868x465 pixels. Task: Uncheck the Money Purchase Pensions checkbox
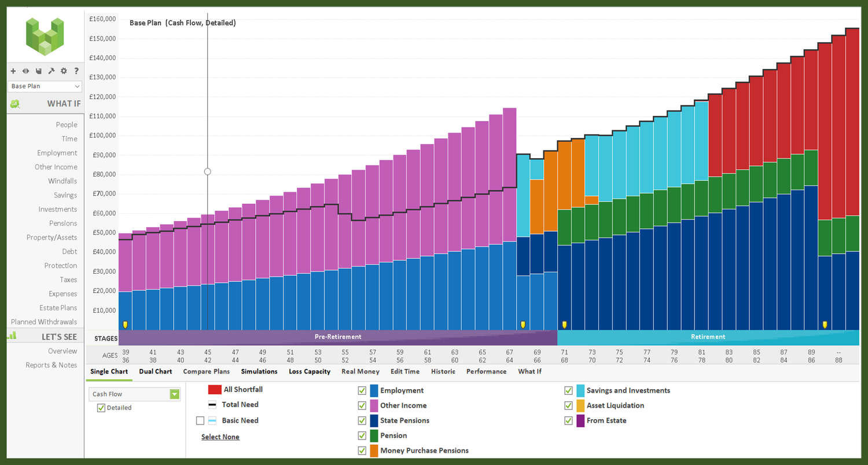(362, 451)
